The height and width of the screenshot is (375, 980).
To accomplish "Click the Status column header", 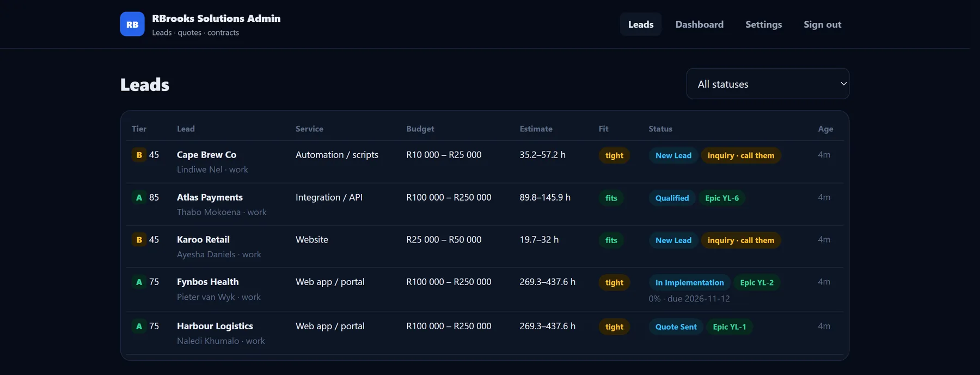I will (x=660, y=129).
